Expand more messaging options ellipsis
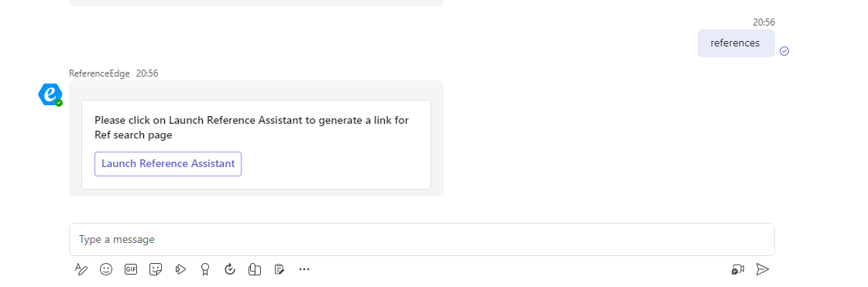The image size is (868, 287). [x=304, y=269]
